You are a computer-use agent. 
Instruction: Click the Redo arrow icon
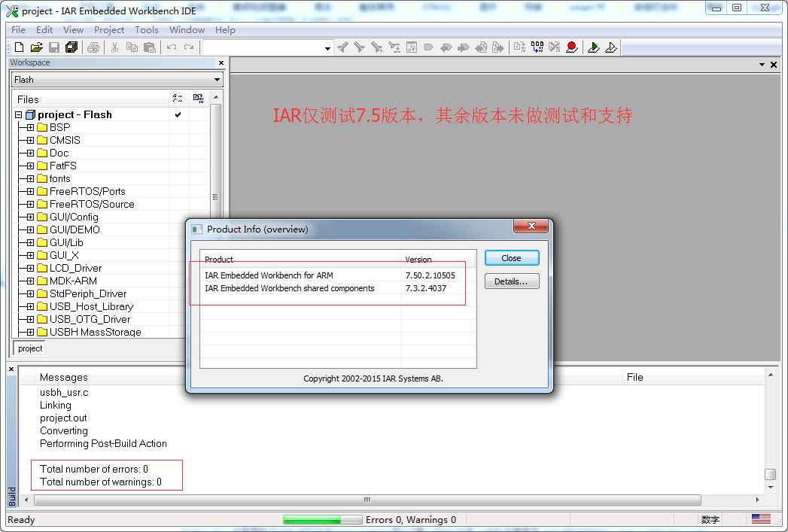[x=189, y=47]
